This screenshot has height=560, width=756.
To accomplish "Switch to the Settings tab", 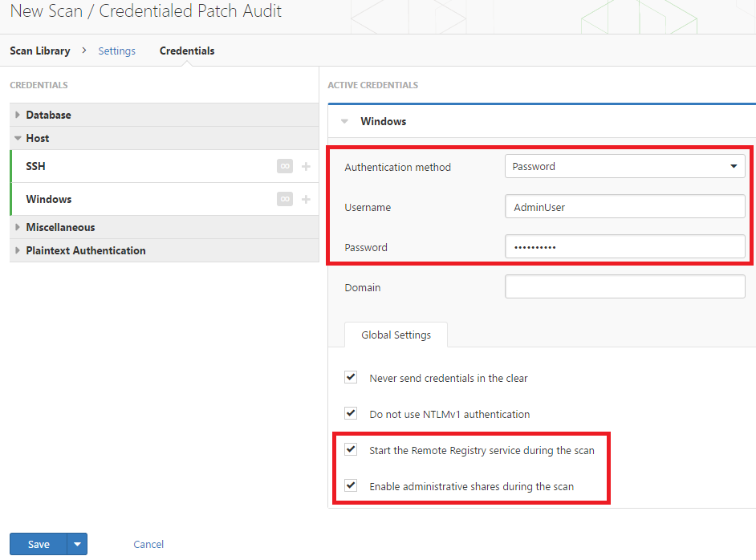I will [116, 51].
